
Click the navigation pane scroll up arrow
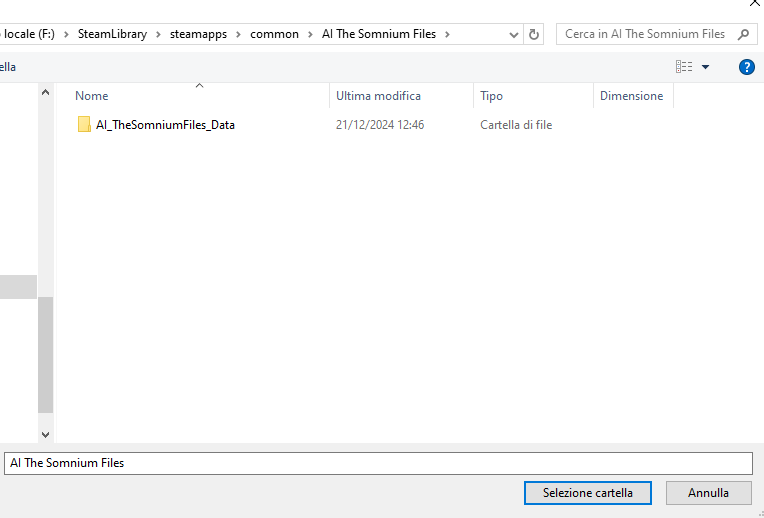[45, 92]
